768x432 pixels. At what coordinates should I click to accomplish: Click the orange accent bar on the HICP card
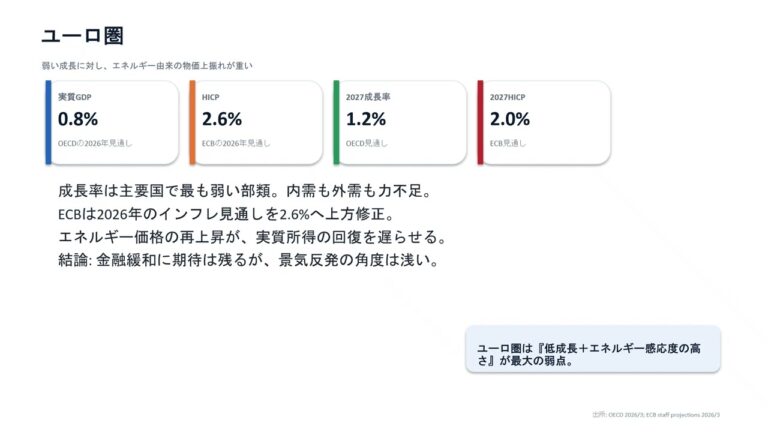[x=192, y=122]
